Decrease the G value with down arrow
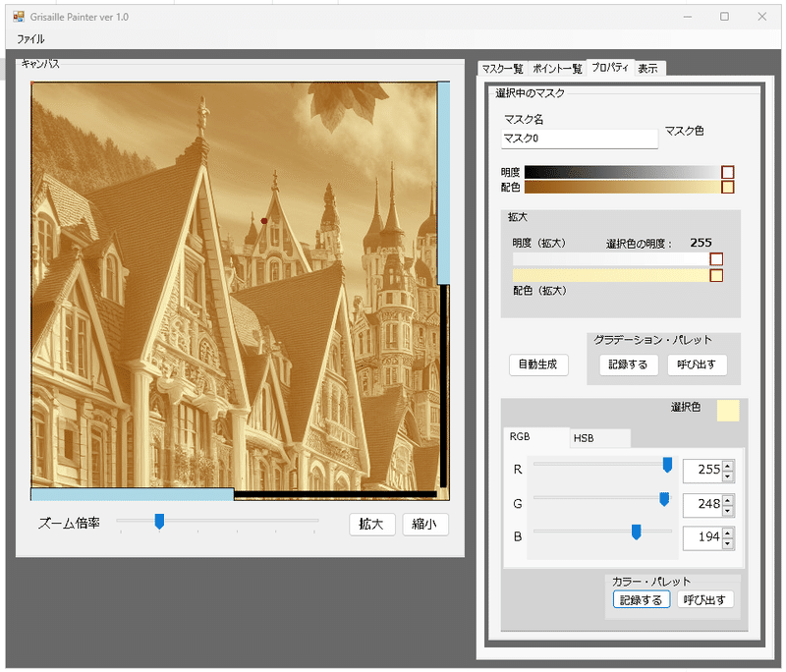 pyautogui.click(x=728, y=510)
